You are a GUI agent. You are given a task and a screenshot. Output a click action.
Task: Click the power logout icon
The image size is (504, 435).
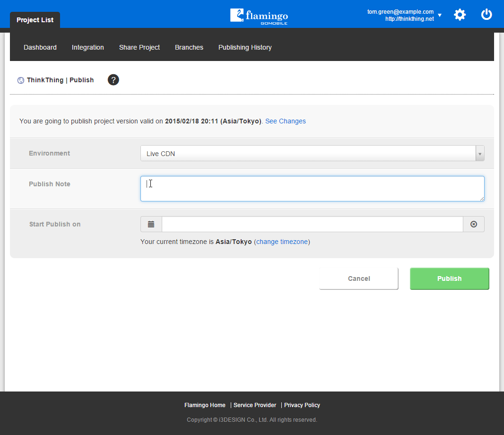point(487,15)
